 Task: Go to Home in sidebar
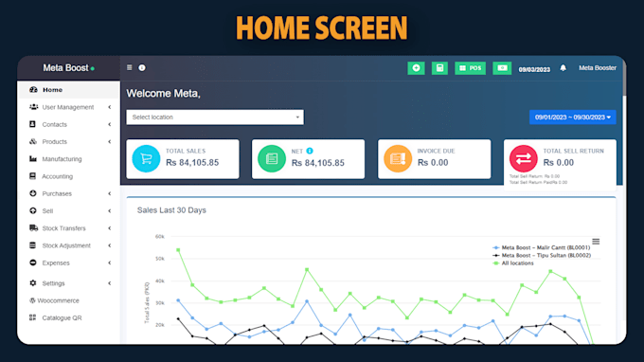coord(69,90)
